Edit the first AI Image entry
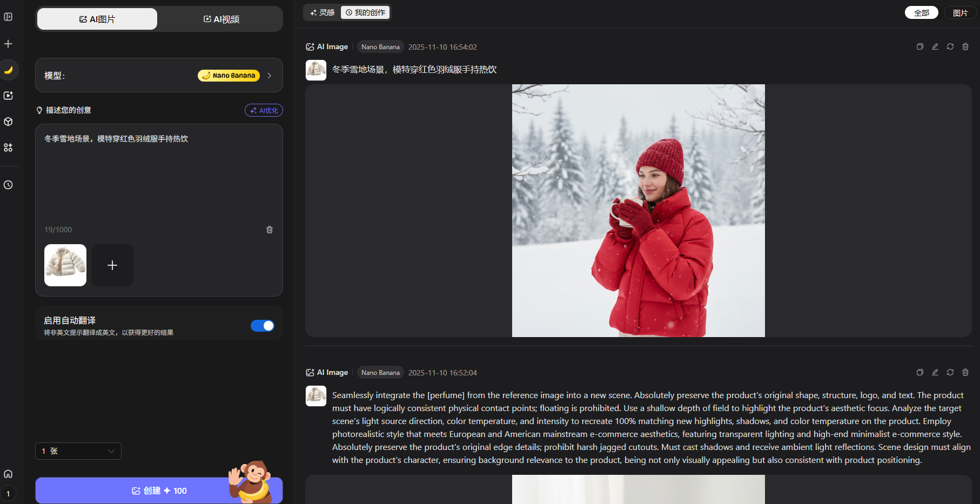Image resolution: width=980 pixels, height=504 pixels. tap(935, 47)
